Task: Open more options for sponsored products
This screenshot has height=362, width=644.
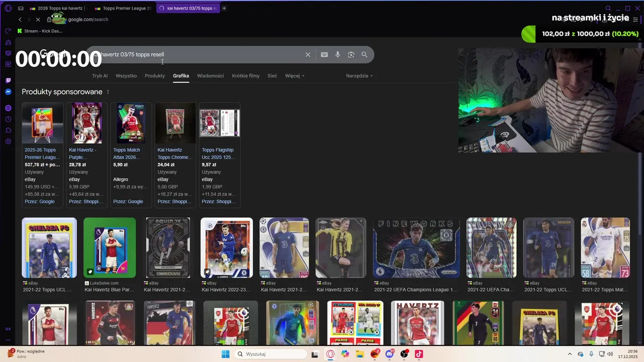Action: pos(108,92)
